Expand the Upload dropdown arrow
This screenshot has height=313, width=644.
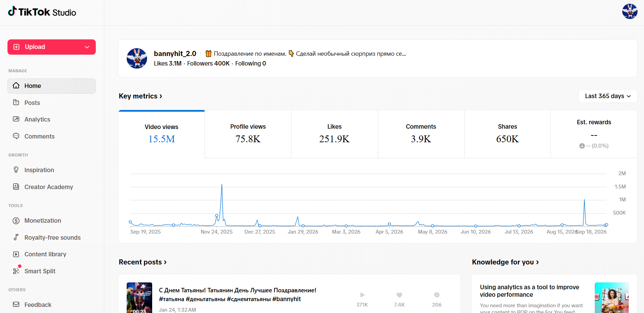coord(87,47)
